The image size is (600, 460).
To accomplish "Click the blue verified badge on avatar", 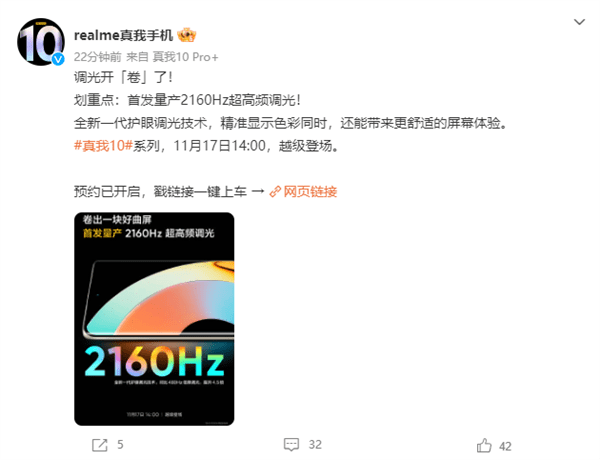I will pyautogui.click(x=58, y=59).
